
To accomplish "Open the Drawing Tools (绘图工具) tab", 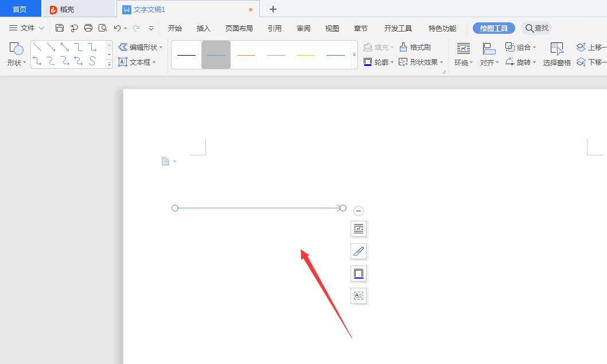I will 493,28.
